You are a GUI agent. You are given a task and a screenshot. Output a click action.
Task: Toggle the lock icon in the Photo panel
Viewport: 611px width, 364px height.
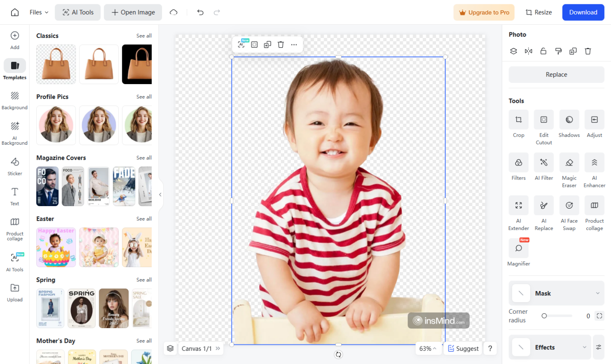tap(543, 51)
